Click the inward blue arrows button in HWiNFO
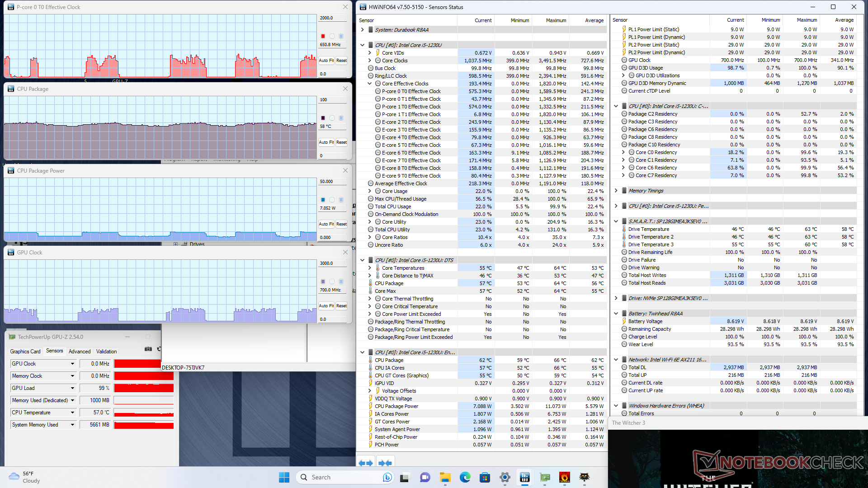The width and height of the screenshot is (868, 488). (x=385, y=463)
